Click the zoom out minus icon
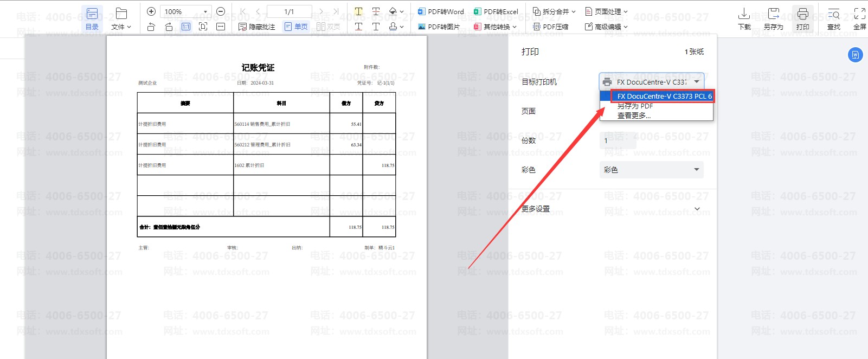 [221, 11]
